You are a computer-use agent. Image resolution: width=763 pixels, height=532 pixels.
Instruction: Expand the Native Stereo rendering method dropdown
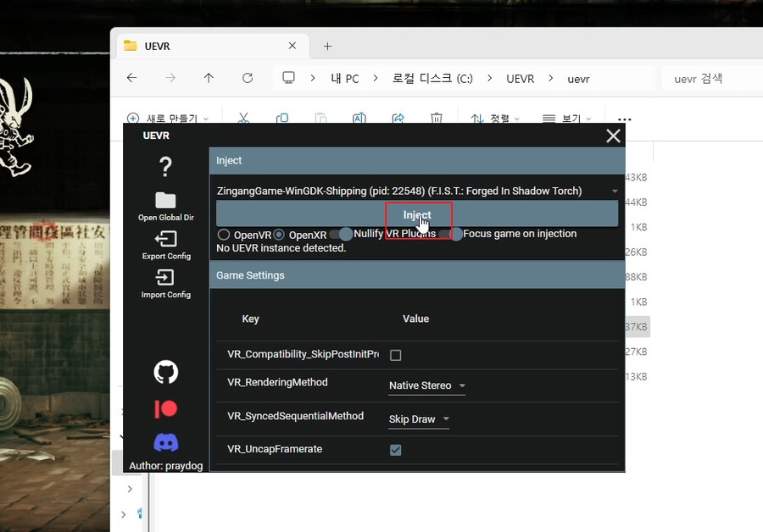click(426, 386)
